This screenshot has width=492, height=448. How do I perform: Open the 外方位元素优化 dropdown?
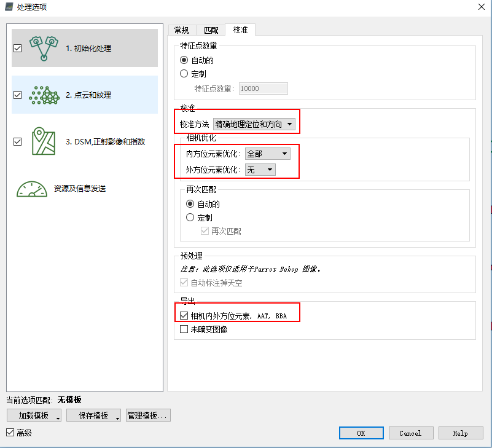260,170
